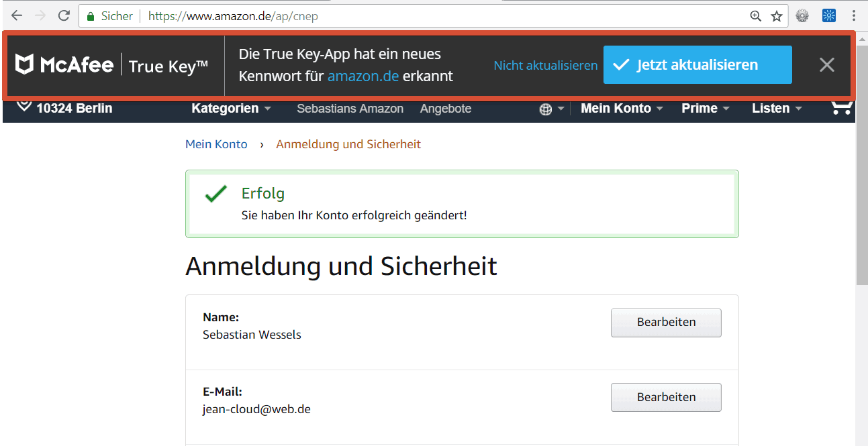868x446 pixels.
Task: Open Sebastians Amazon
Action: 350,108
